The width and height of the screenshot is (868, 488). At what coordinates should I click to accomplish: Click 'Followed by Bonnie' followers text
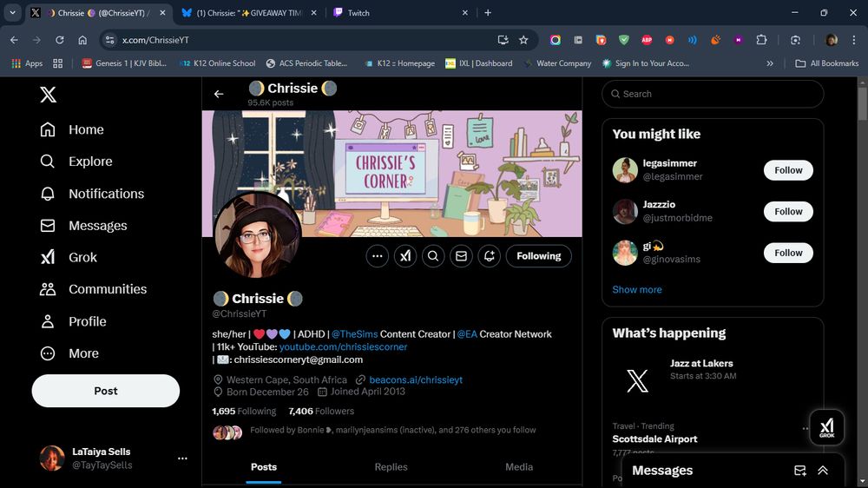click(393, 430)
